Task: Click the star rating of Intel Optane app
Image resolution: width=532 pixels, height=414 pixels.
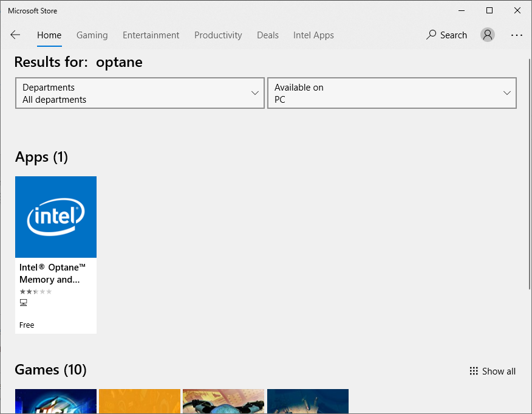Action: tap(35, 291)
